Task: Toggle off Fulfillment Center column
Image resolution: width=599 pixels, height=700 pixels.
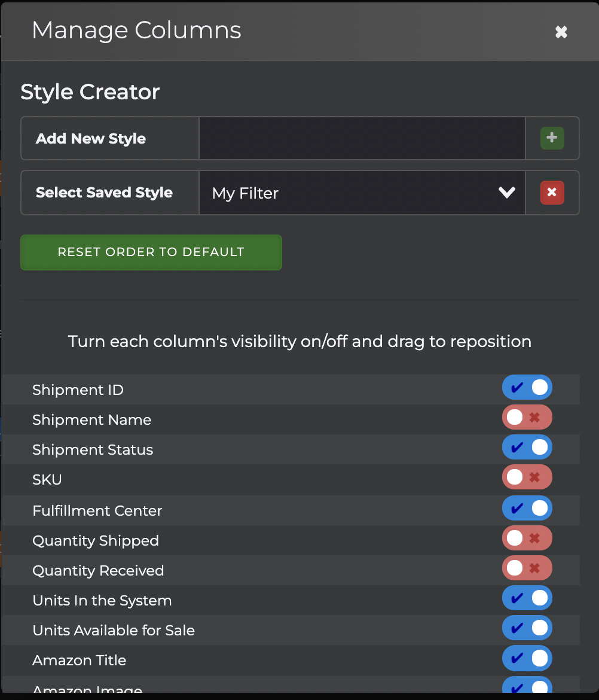Action: (x=527, y=509)
